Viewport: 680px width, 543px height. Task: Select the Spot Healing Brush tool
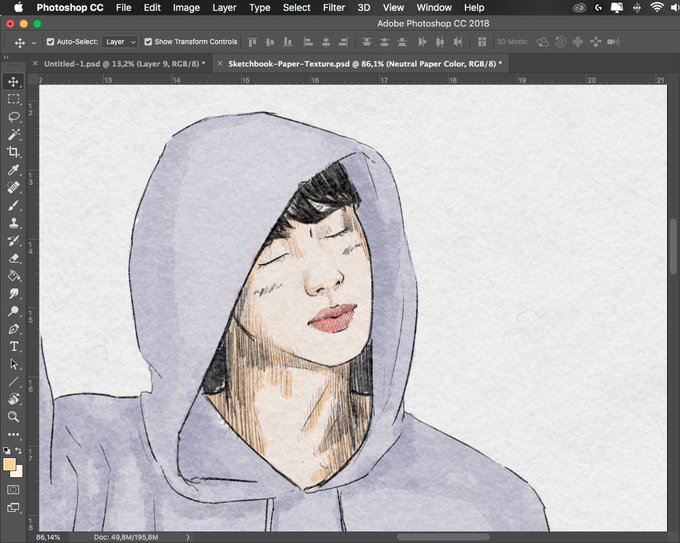click(x=13, y=187)
